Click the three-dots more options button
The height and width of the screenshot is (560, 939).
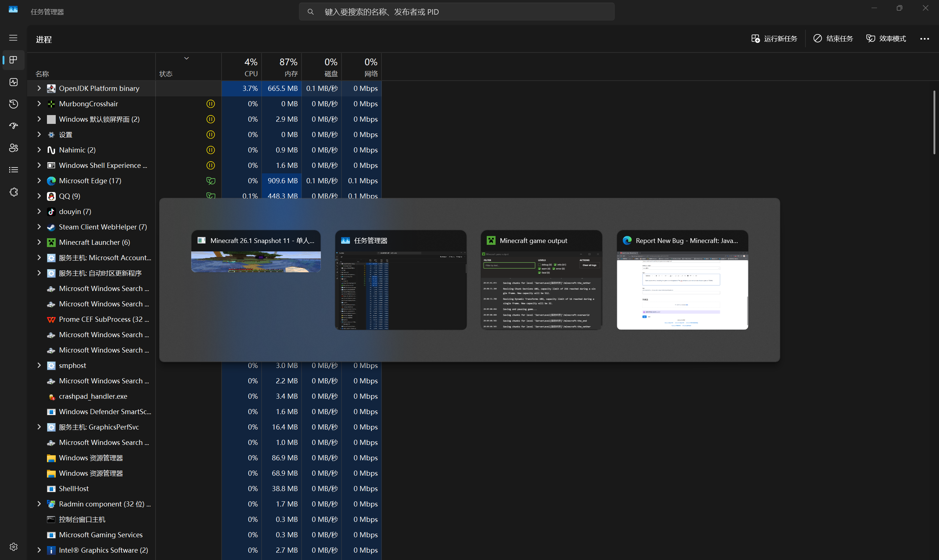coord(924,39)
